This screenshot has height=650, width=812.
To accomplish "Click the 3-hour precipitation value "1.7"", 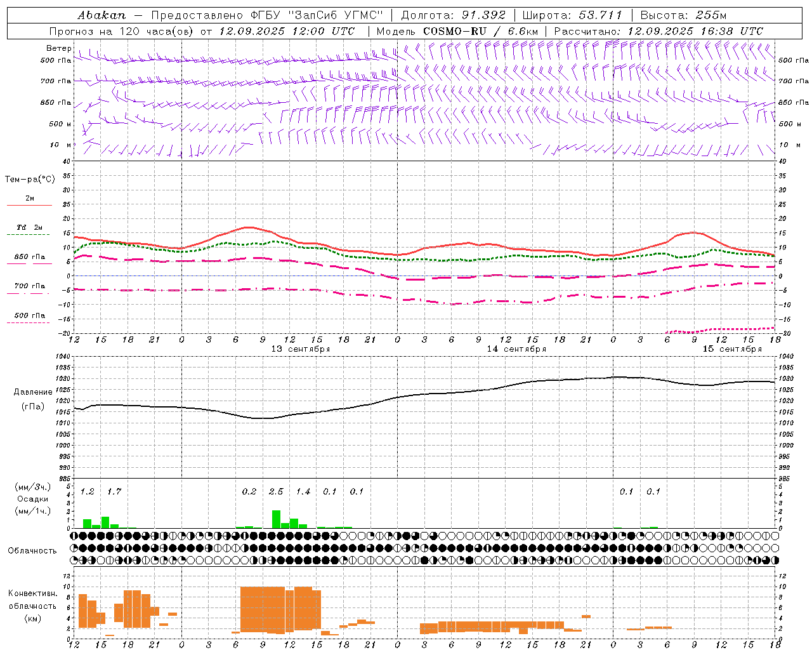I will (x=114, y=491).
